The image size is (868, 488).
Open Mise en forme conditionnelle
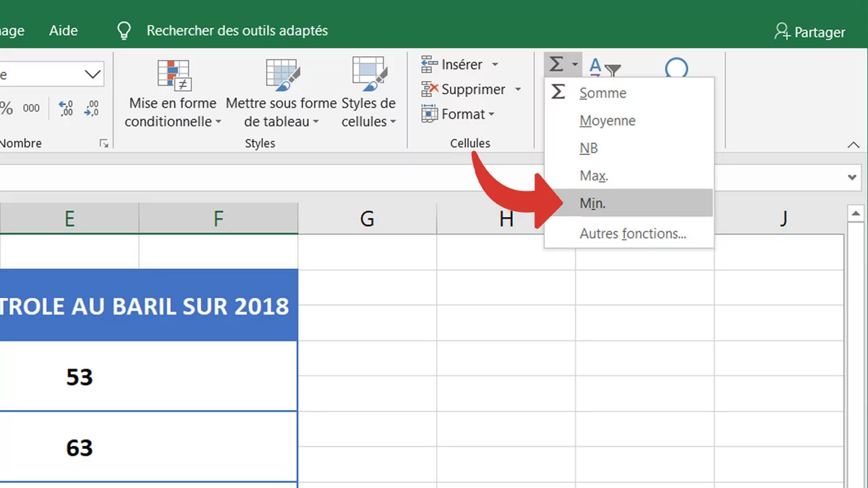tap(173, 94)
